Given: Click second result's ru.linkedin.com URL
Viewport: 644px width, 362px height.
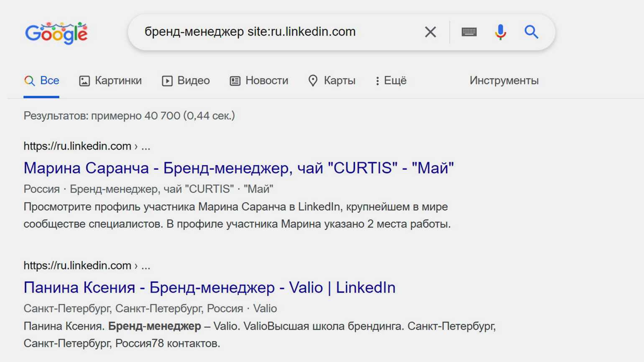Looking at the screenshot, I should click(x=77, y=266).
